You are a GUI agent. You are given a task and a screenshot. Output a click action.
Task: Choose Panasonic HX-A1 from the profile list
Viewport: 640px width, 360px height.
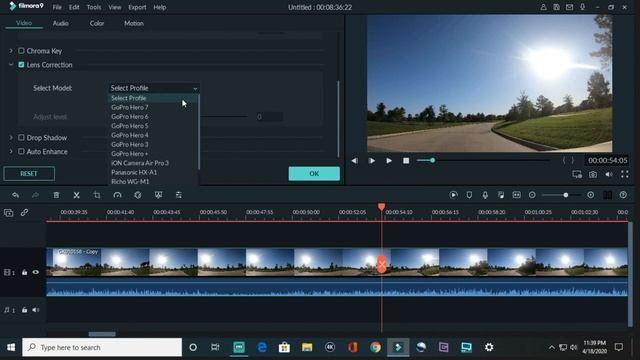click(134, 172)
